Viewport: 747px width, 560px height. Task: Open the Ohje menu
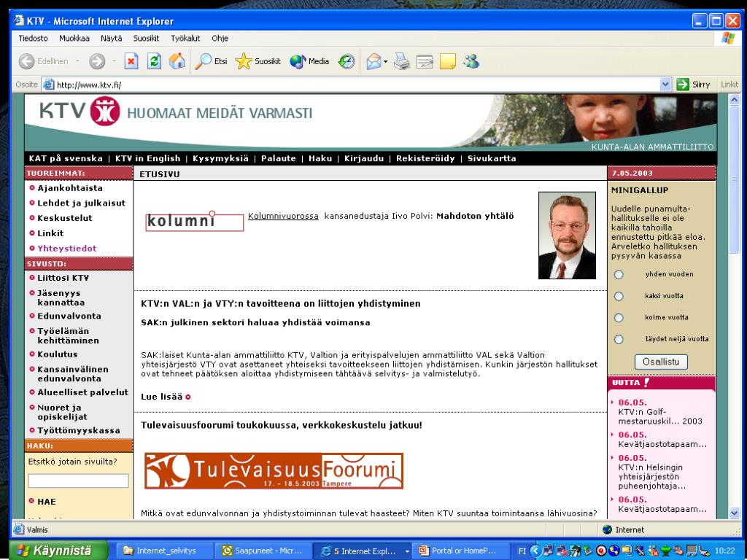tap(220, 39)
